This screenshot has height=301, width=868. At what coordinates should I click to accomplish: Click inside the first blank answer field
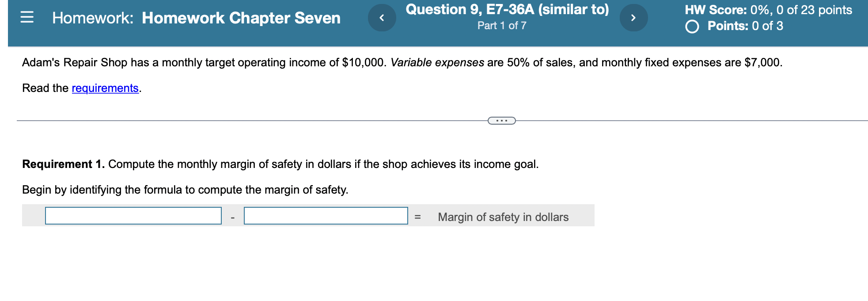pos(133,217)
